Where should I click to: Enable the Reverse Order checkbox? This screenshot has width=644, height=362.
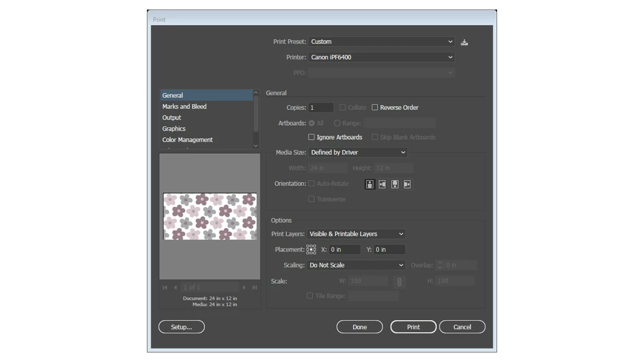pyautogui.click(x=375, y=107)
